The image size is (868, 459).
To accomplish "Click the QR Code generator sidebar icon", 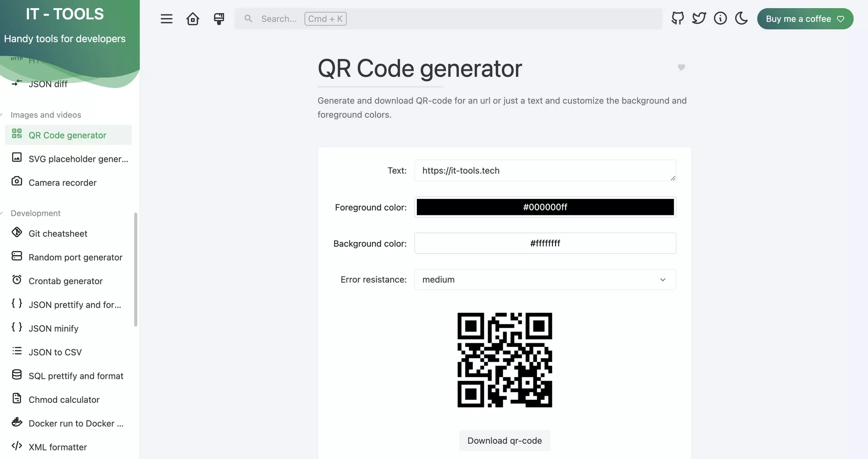I will tap(17, 133).
